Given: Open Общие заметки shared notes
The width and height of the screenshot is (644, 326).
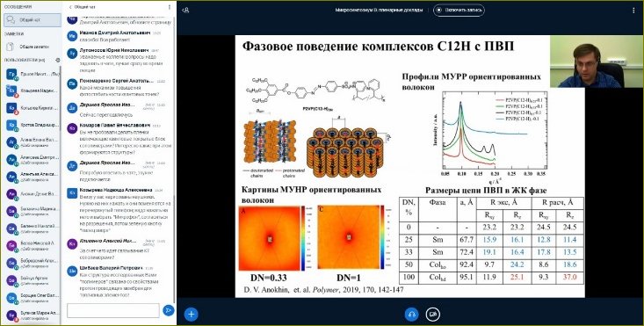Looking at the screenshot, I should click(33, 47).
